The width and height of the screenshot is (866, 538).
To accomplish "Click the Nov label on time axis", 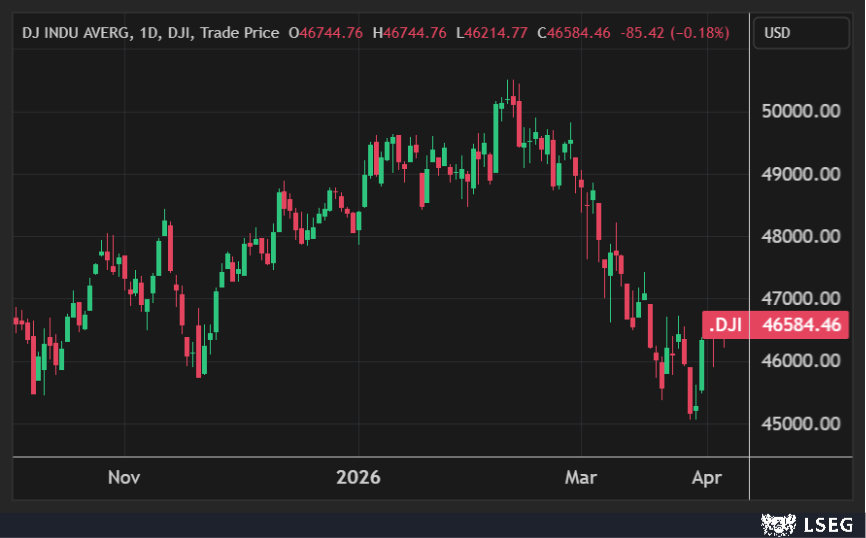I will 124,477.
